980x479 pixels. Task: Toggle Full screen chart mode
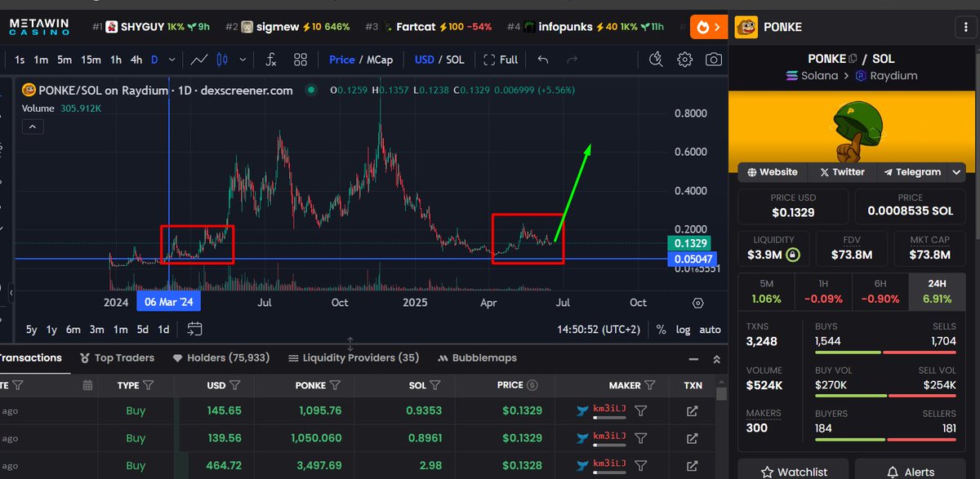(x=501, y=60)
